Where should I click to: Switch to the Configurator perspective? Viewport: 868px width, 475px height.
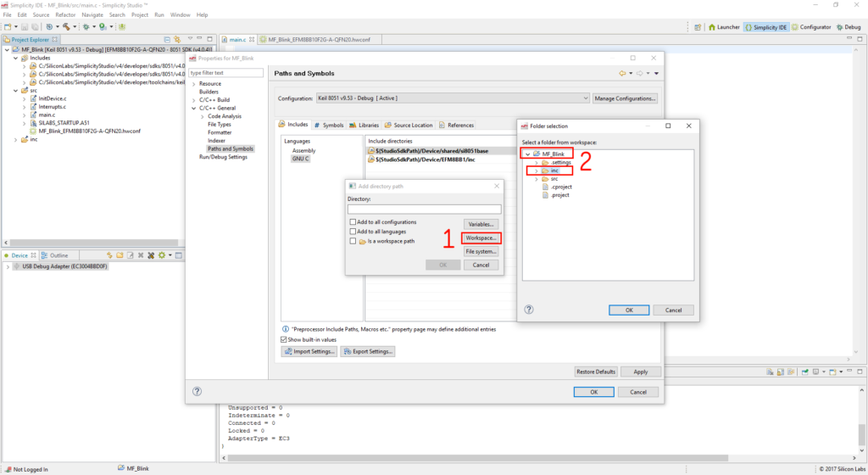point(810,27)
